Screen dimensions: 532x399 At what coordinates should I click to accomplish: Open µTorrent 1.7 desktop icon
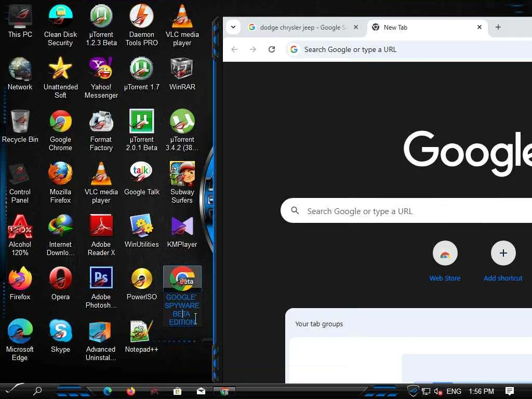pos(141,73)
